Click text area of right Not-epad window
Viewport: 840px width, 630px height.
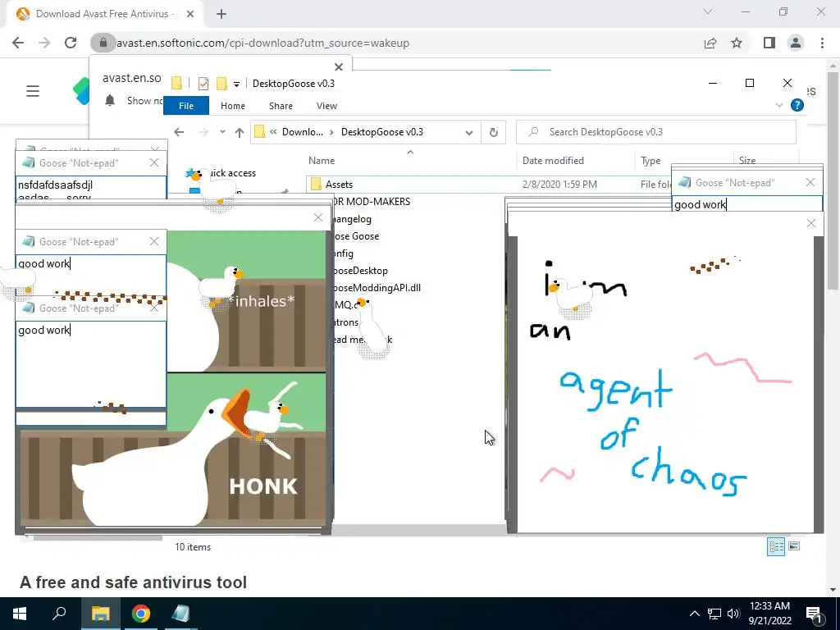click(746, 204)
